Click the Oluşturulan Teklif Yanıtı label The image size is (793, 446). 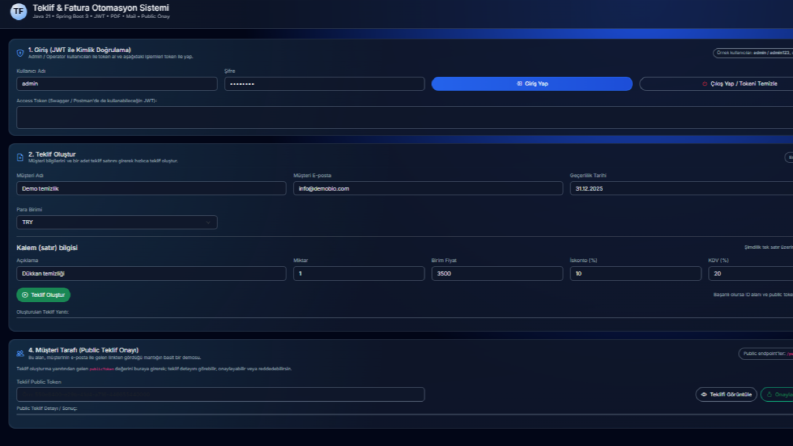pyautogui.click(x=42, y=312)
